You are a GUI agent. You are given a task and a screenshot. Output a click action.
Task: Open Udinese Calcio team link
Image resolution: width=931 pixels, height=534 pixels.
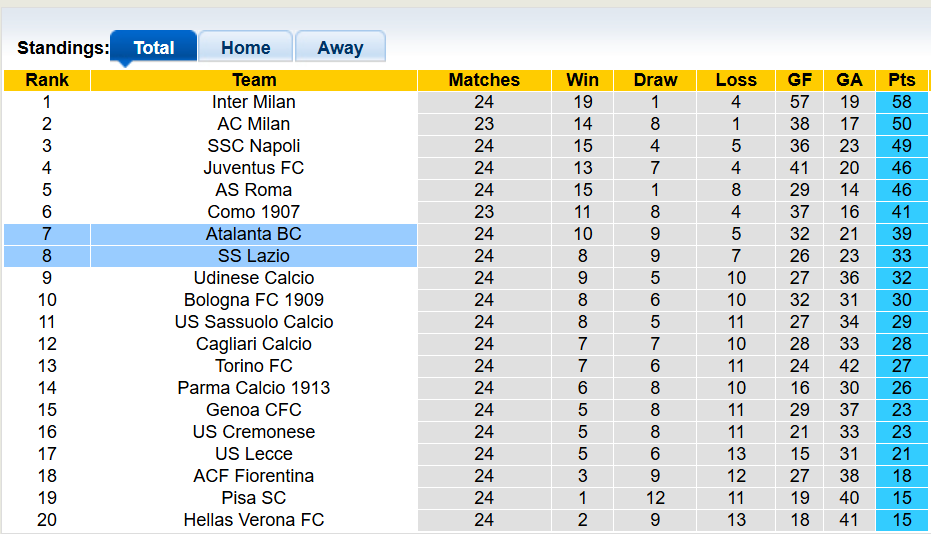(x=254, y=278)
